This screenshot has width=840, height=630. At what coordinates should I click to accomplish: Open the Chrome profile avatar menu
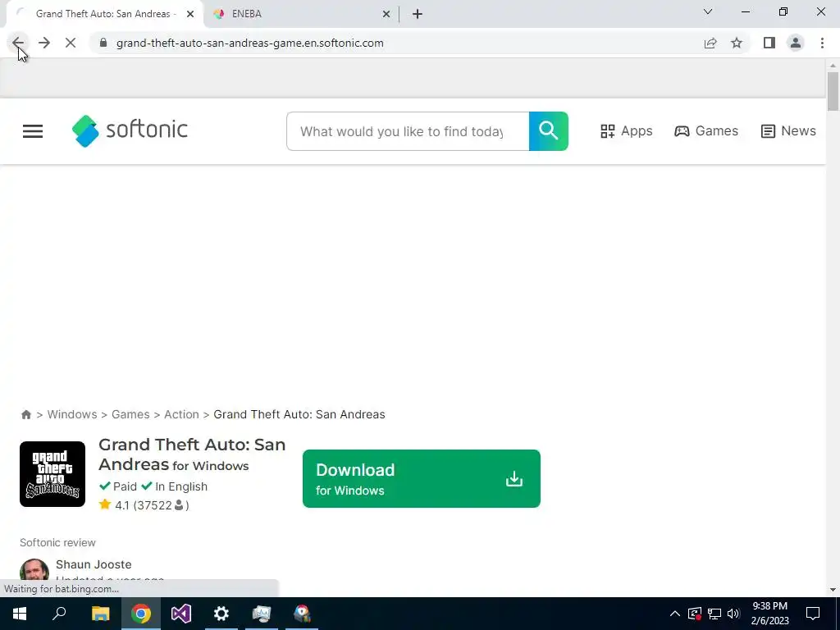pyautogui.click(x=796, y=43)
